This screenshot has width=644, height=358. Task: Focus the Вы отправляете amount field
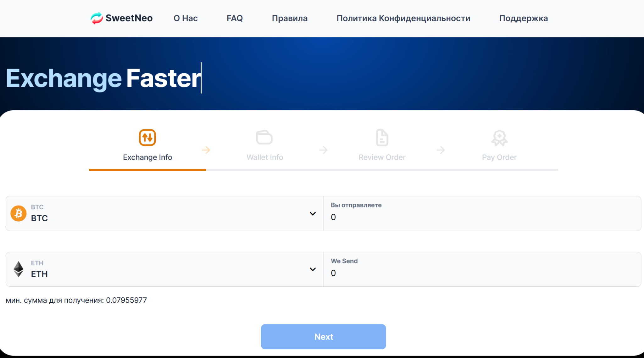[482, 213]
